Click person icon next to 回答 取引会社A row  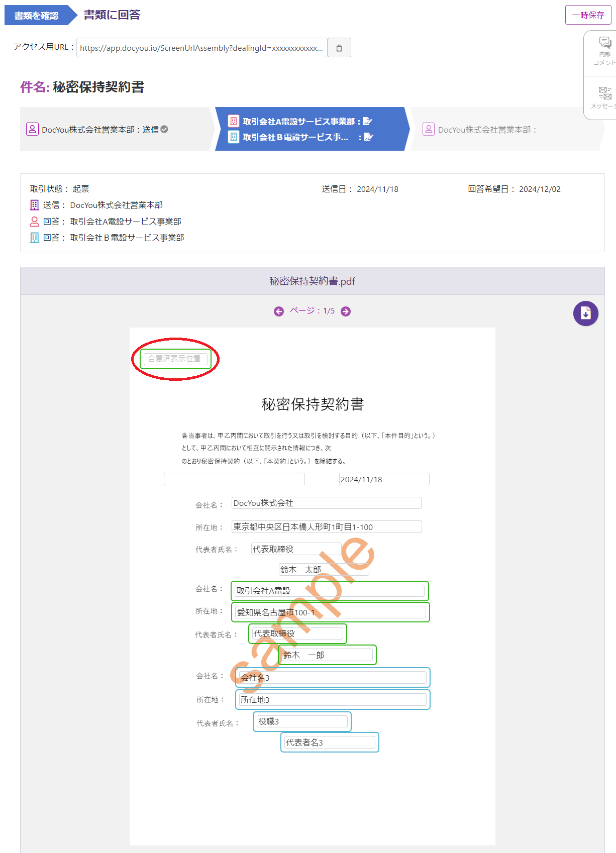click(34, 222)
